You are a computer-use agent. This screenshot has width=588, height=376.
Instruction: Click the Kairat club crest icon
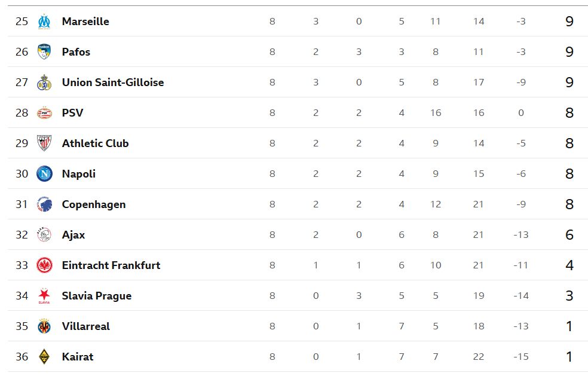44,357
